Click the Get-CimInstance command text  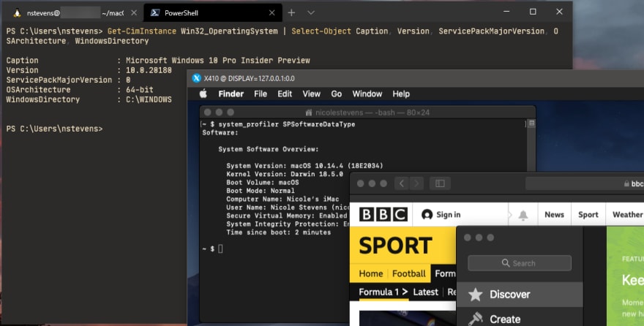point(142,31)
